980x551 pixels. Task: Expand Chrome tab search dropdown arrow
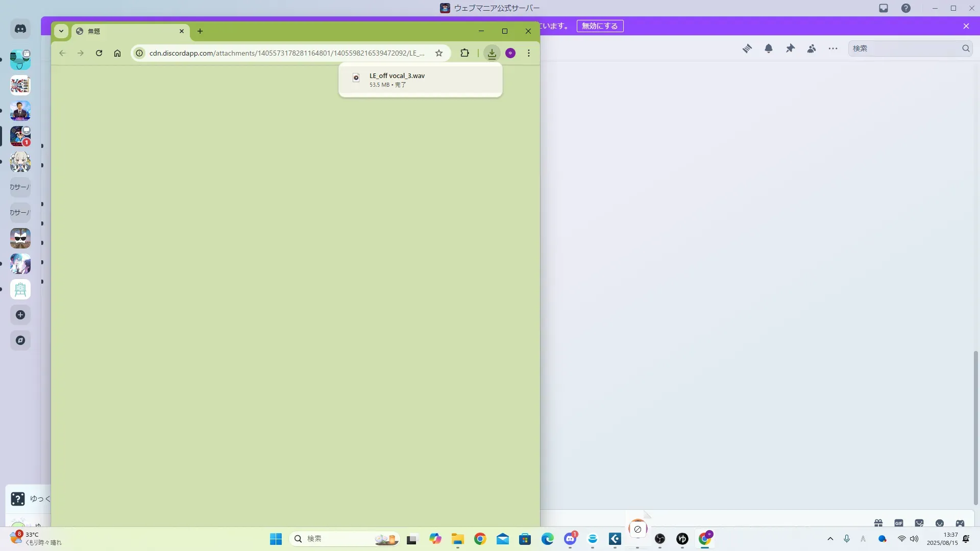[61, 31]
